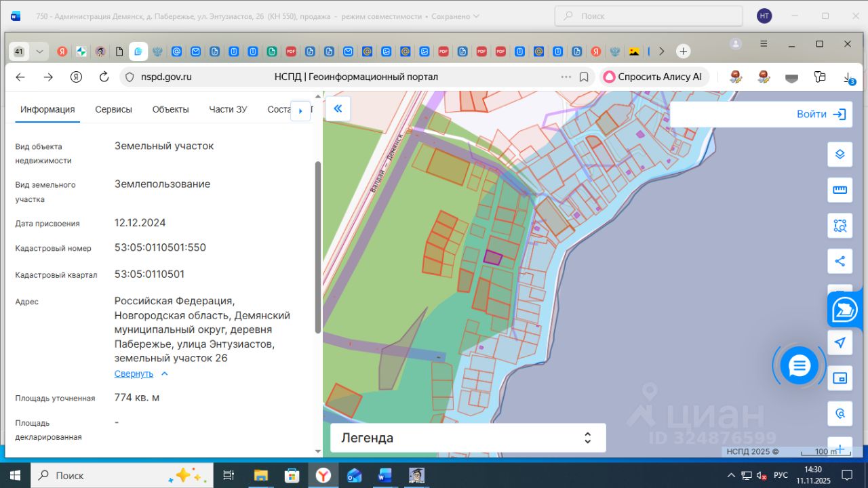Reload the current page
The height and width of the screenshot is (488, 868).
[x=104, y=77]
